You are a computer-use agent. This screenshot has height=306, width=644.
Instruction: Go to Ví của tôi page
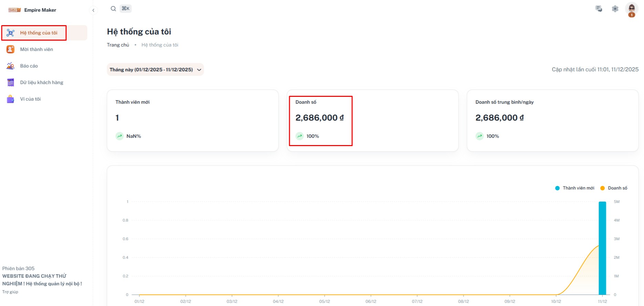click(30, 99)
